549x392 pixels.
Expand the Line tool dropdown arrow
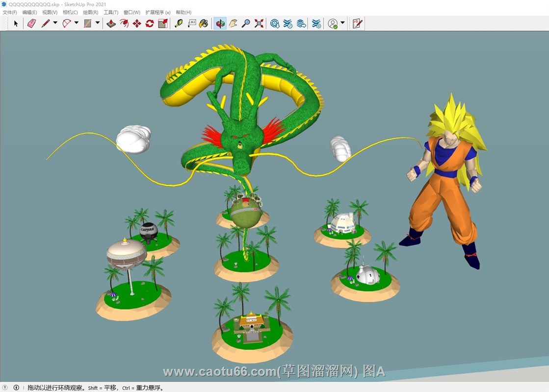pos(55,23)
